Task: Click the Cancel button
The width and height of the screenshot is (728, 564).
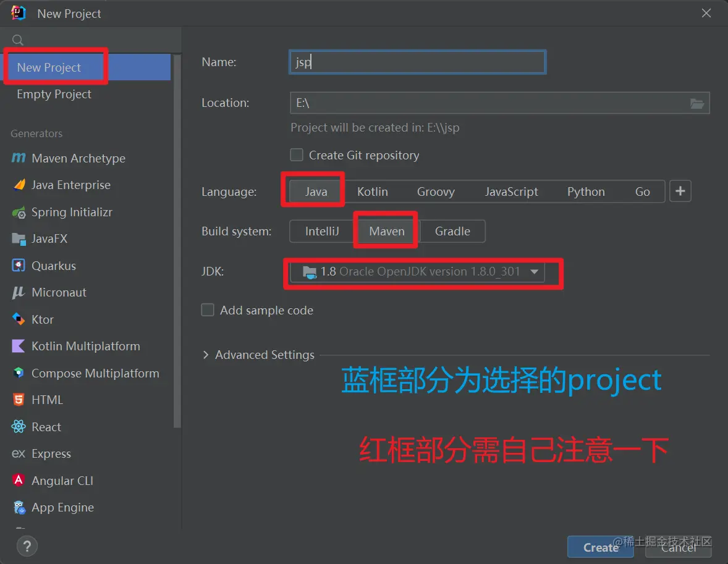Action: pyautogui.click(x=679, y=547)
